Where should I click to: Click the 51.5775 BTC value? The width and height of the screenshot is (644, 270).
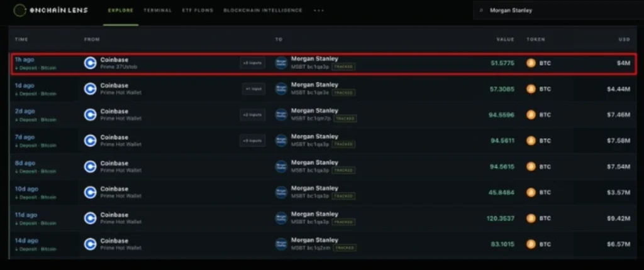[502, 63]
